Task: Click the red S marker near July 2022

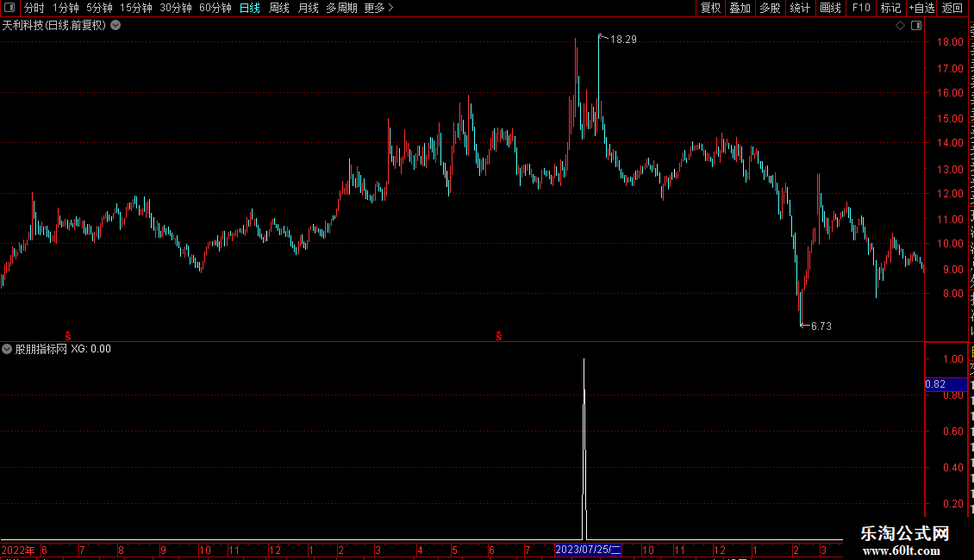Action: click(x=68, y=336)
